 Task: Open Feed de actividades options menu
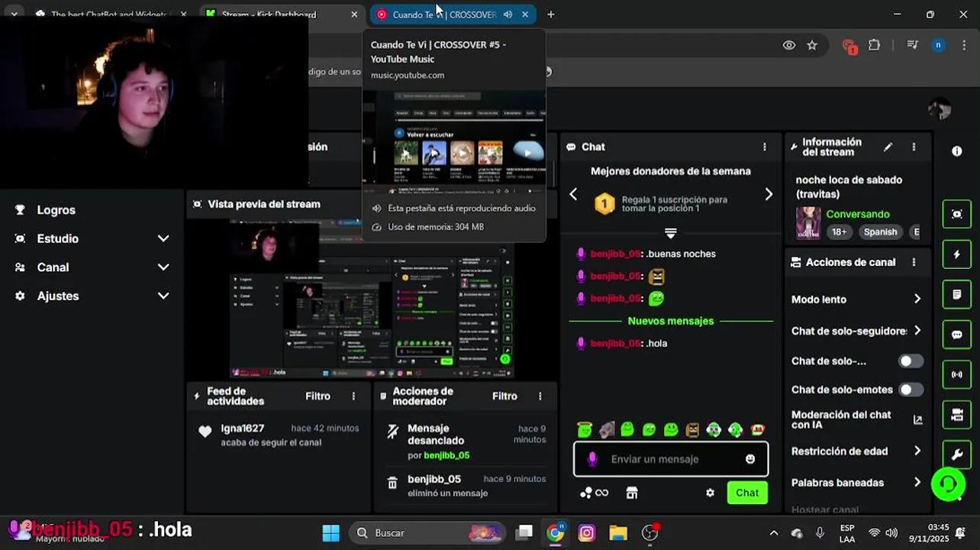point(353,396)
